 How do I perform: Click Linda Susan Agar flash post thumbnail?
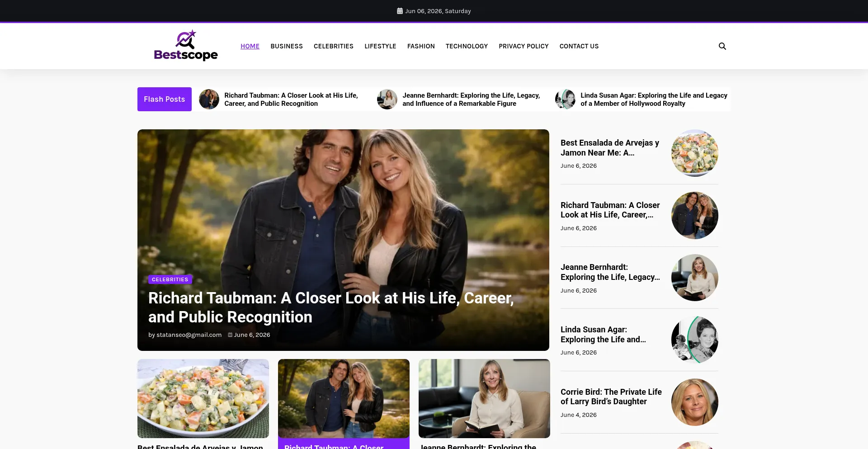coord(565,99)
